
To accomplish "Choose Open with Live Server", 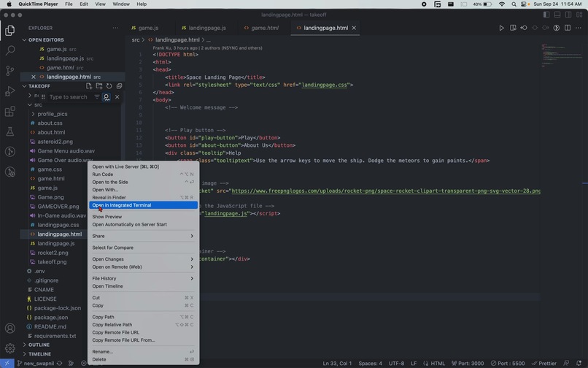I will click(143, 166).
